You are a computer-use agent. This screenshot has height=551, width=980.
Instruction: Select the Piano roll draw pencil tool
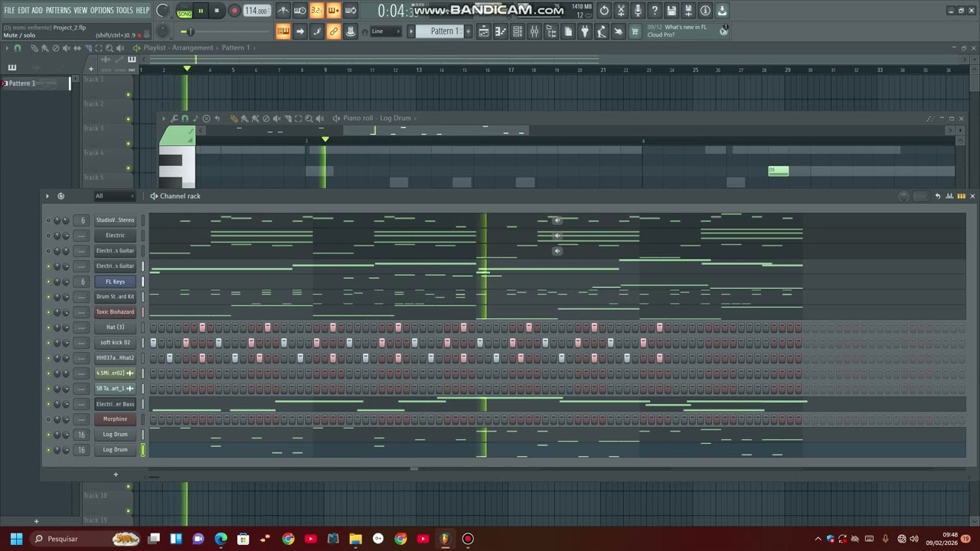coord(234,119)
